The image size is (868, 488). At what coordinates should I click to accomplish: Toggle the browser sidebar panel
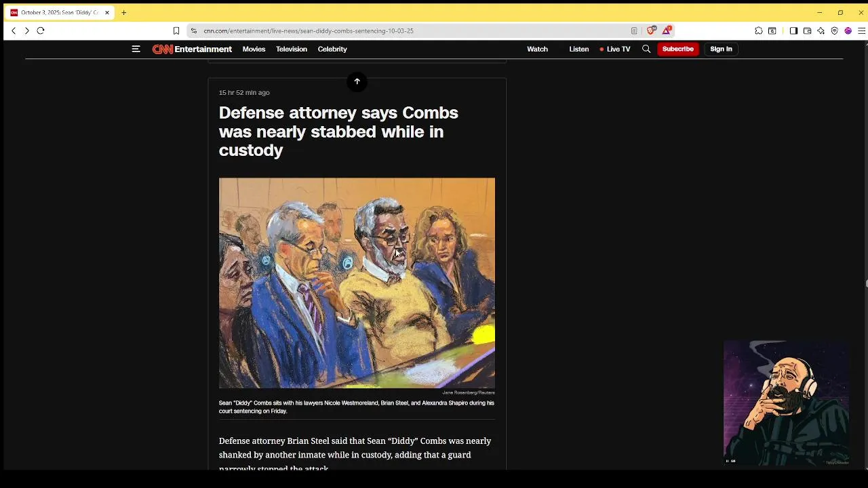point(793,30)
